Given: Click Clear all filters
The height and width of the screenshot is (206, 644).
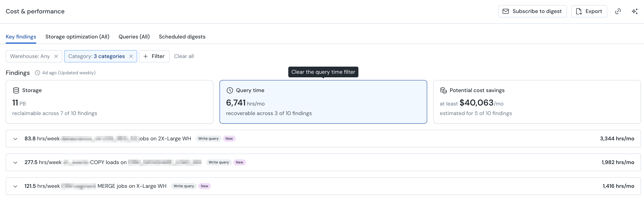Looking at the screenshot, I should [184, 56].
